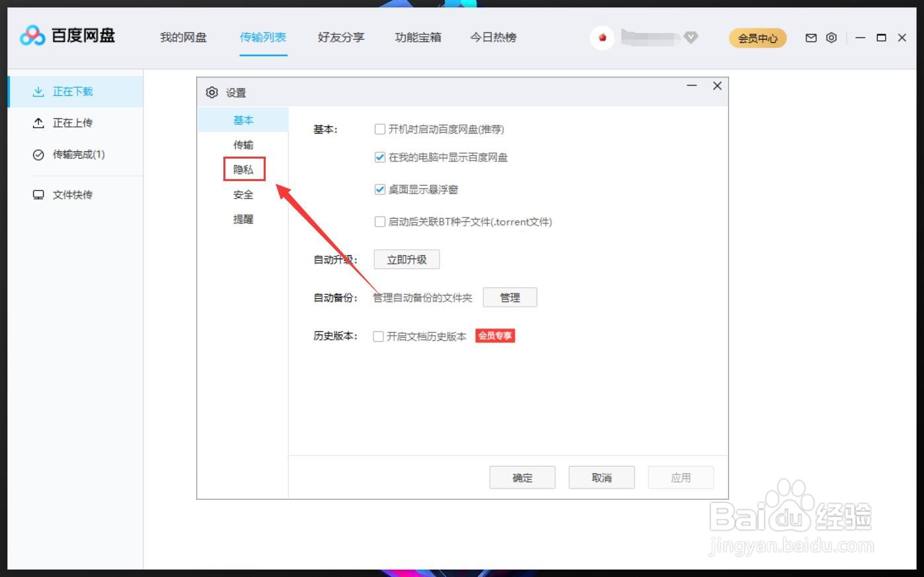Open 会员中心 button
The image size is (924, 577).
pyautogui.click(x=758, y=38)
